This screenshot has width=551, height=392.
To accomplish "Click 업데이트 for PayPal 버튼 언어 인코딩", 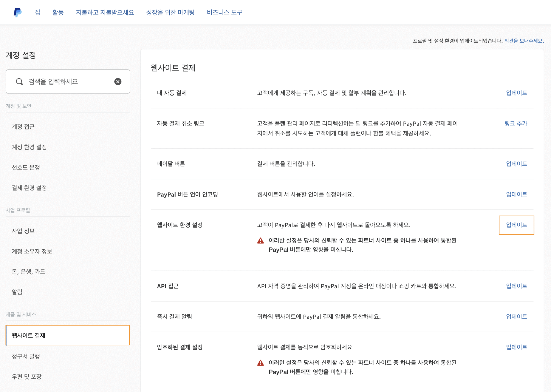I will pos(517,194).
